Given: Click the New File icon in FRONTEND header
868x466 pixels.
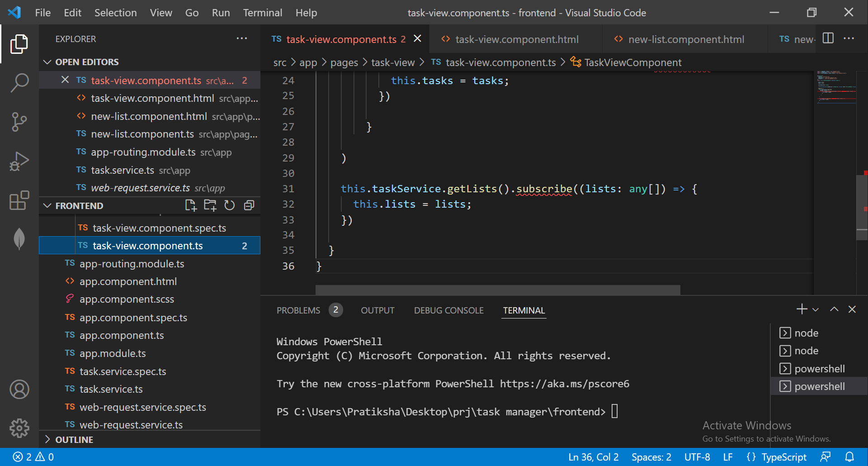Looking at the screenshot, I should pyautogui.click(x=191, y=206).
